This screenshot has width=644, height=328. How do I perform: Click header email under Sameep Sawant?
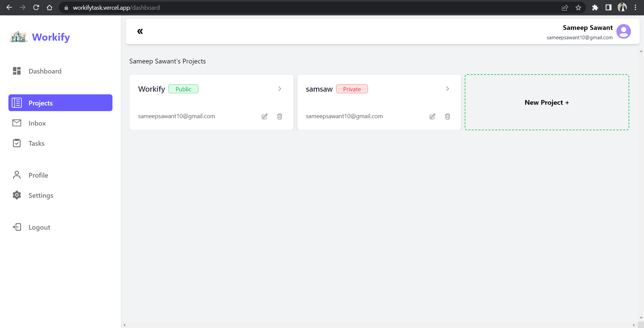click(580, 38)
